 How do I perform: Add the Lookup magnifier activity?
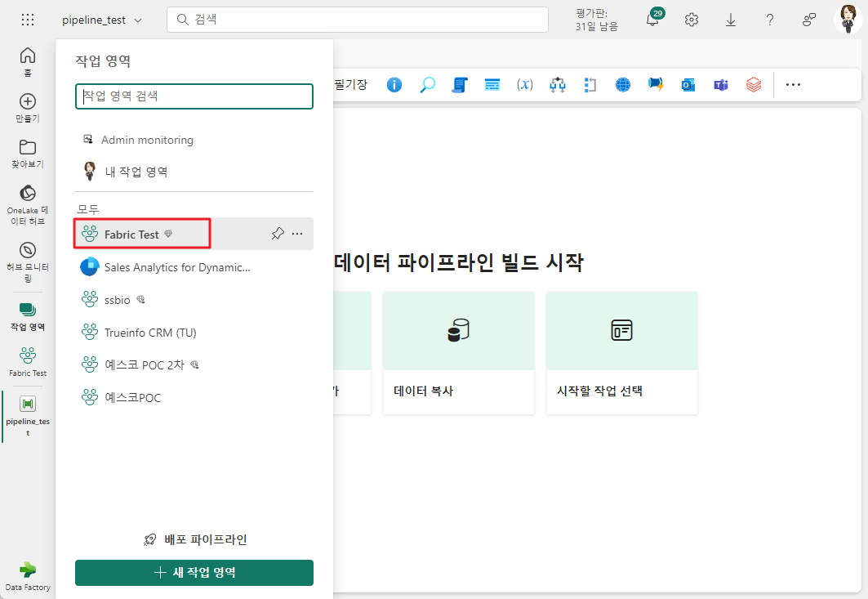click(427, 85)
